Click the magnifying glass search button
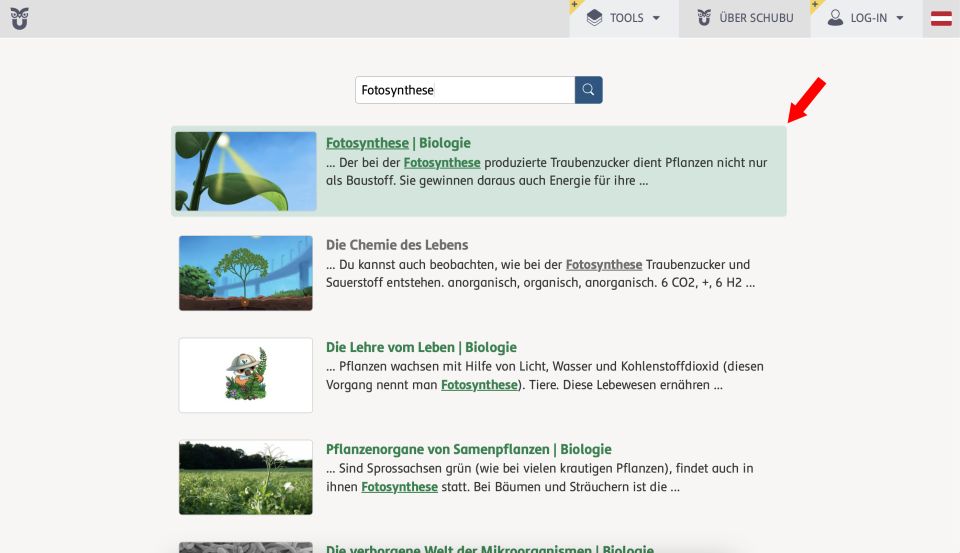The image size is (960, 553). pyautogui.click(x=588, y=90)
